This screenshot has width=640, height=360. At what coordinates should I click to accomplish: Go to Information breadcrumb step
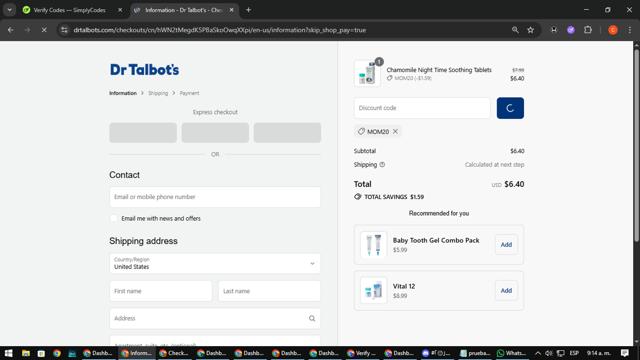[123, 93]
